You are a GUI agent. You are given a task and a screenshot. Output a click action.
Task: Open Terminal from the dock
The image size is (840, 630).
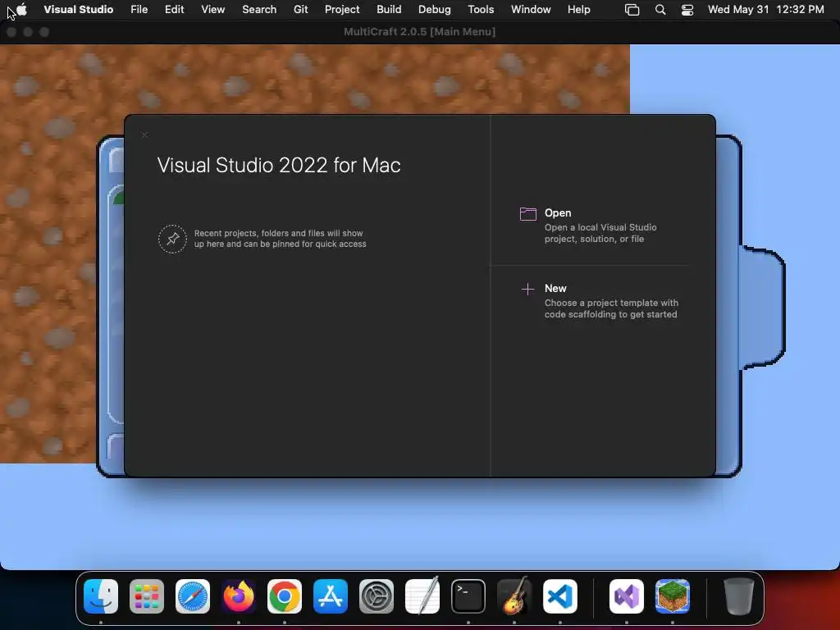click(468, 596)
